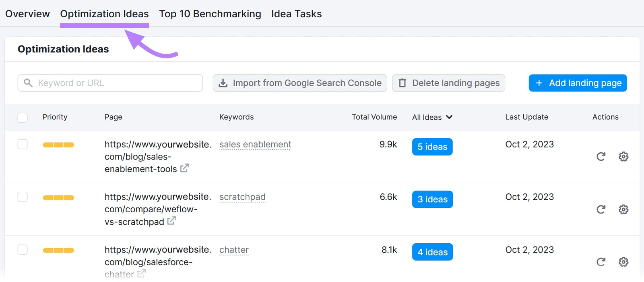Click the sales enablement keyword
644x282 pixels.
click(x=255, y=144)
